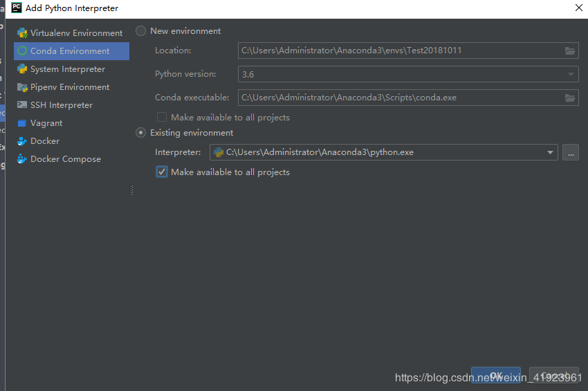This screenshot has width=588, height=391.
Task: Close the Add Python Interpreter dialog
Action: pos(578,8)
